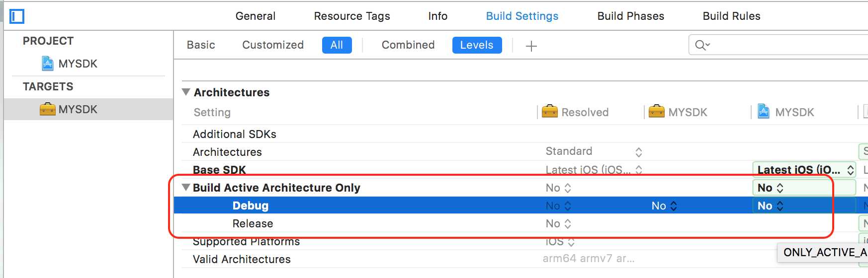Viewport: 868px width, 278px height.
Task: Click the MYSDK target toolbox icon
Action: pos(48,109)
